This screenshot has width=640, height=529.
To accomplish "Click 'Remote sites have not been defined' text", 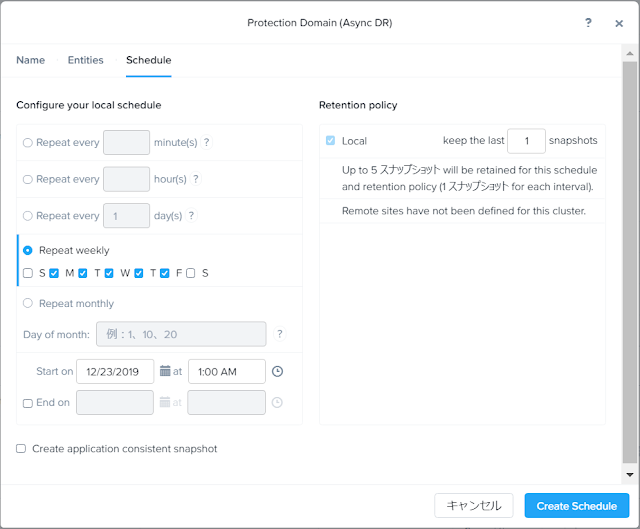I will [464, 211].
